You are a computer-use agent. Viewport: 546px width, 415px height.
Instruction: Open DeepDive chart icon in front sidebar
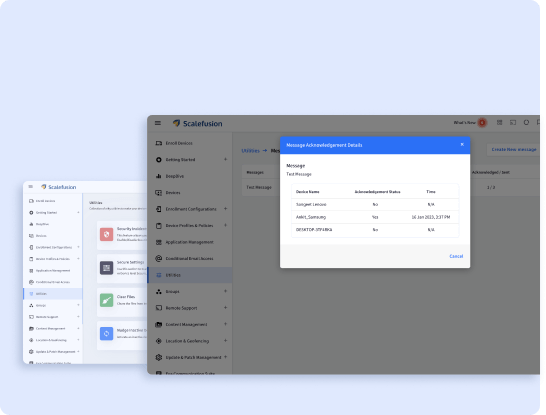point(159,176)
